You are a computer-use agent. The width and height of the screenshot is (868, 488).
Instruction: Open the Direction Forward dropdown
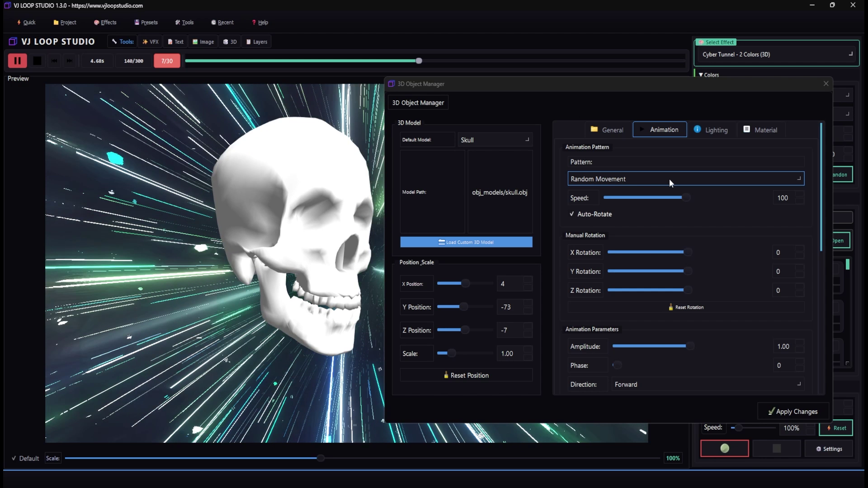[x=707, y=385]
